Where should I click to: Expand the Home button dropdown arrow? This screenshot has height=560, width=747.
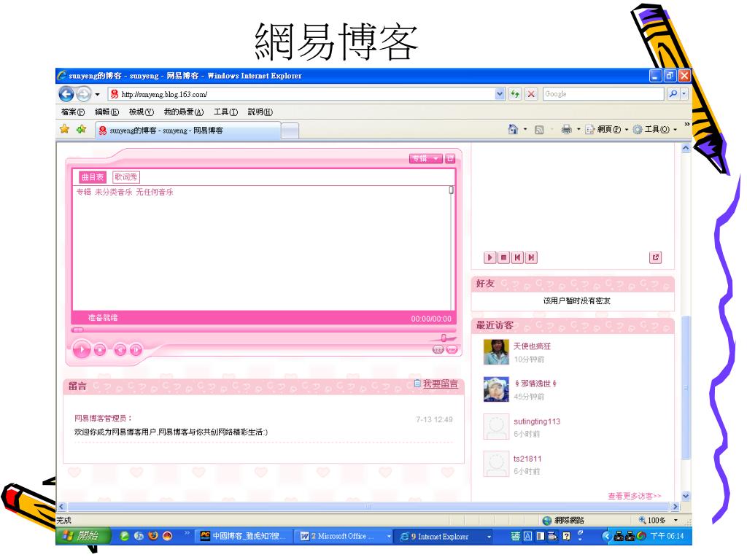tap(525, 129)
